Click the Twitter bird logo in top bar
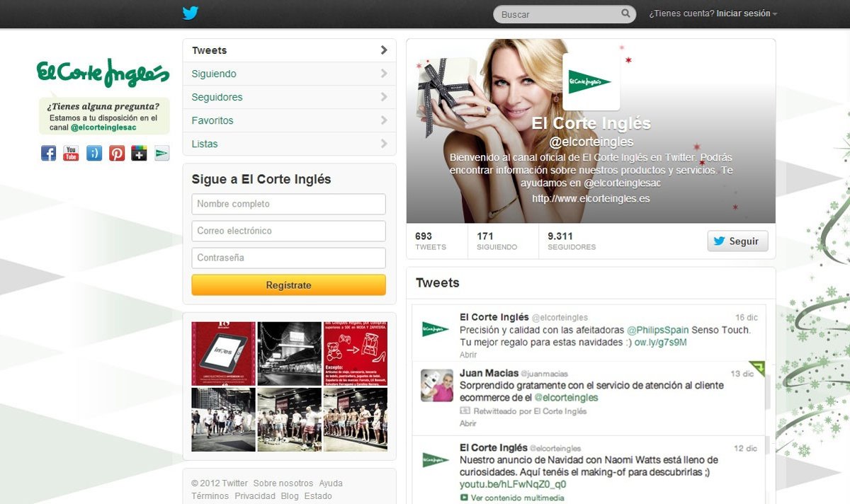850x504 pixels. [190, 13]
